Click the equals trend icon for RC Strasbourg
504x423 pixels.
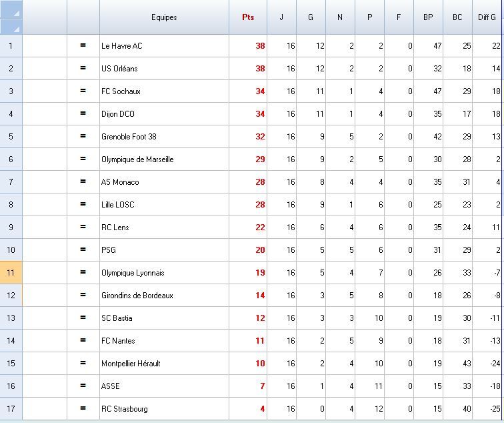[83, 408]
